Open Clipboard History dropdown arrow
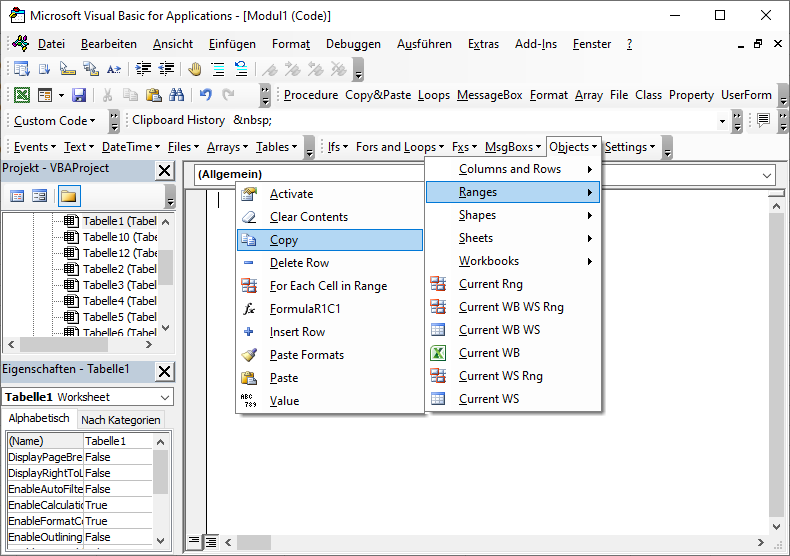This screenshot has height=556, width=790. click(722, 121)
